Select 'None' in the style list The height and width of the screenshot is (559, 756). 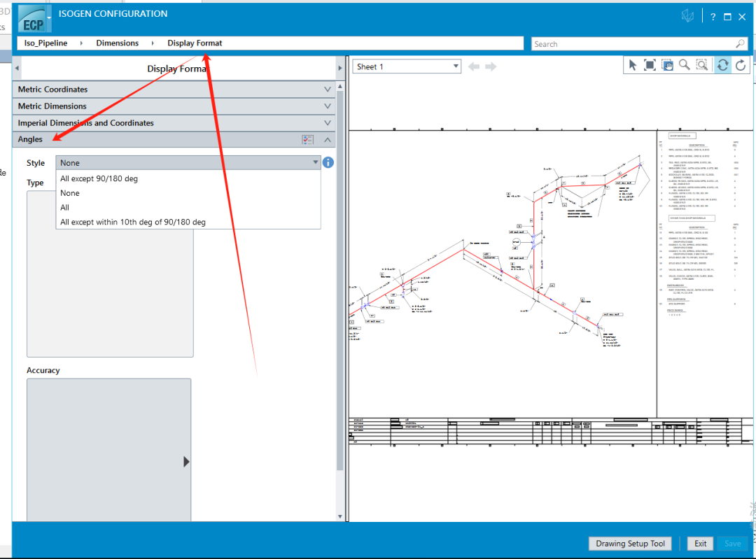[x=188, y=193]
